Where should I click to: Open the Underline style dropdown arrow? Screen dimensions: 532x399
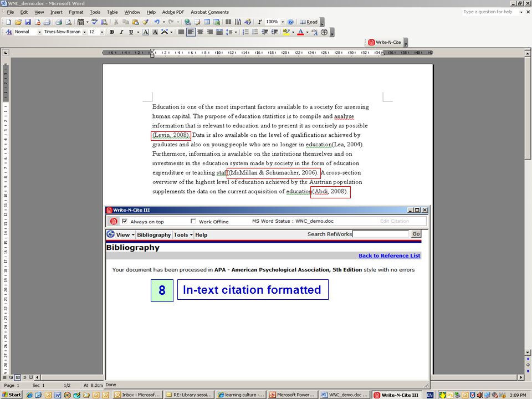pyautogui.click(x=138, y=32)
